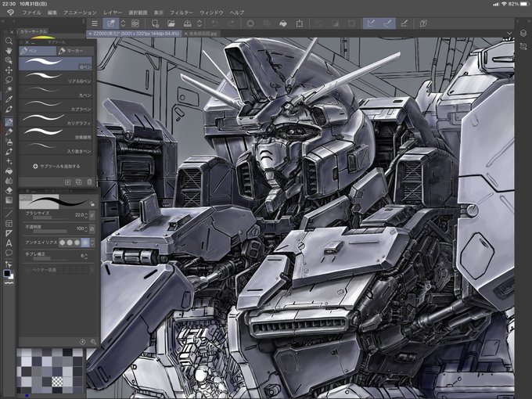Select the Gradient tool

(x=9, y=199)
